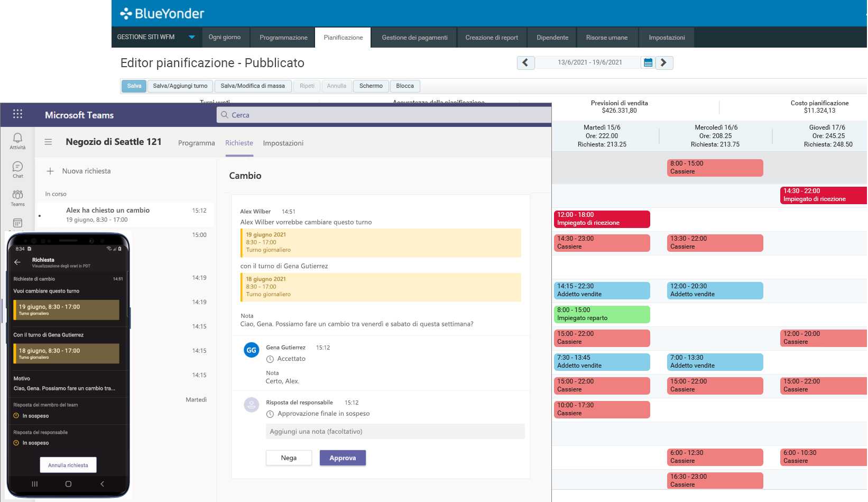868x502 pixels.
Task: Approve the swap with Approva button
Action: click(343, 458)
